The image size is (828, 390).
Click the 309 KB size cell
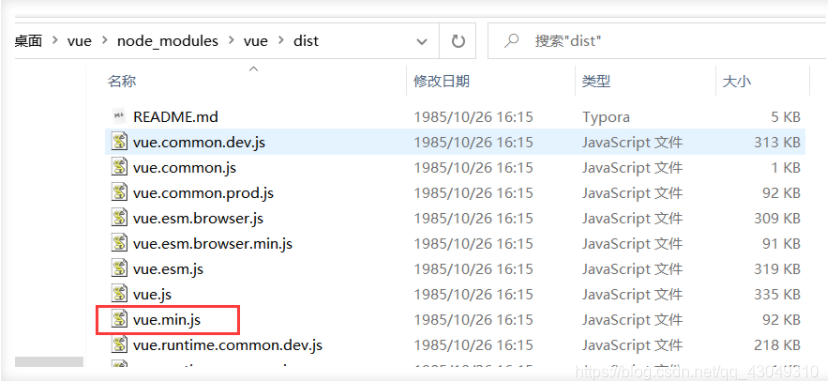click(778, 218)
